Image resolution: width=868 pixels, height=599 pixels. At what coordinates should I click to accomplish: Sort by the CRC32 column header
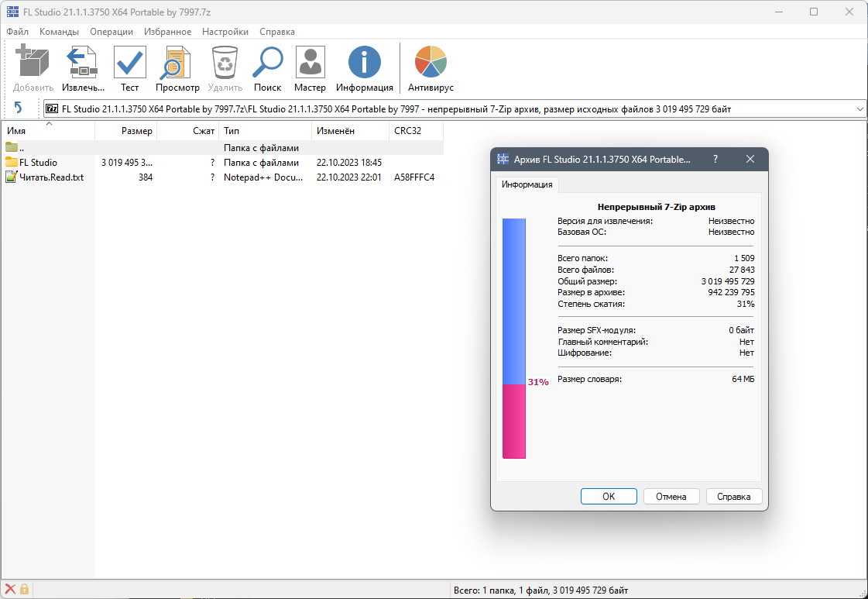[417, 131]
